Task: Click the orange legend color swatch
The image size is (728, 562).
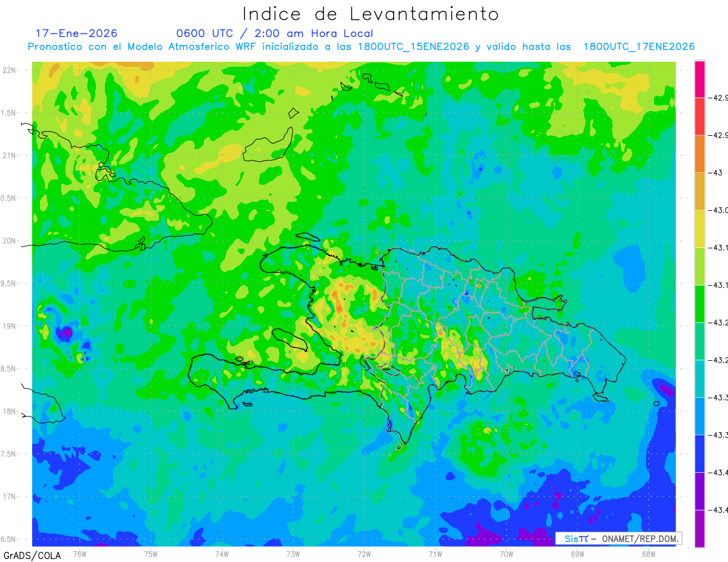Action: point(699,154)
